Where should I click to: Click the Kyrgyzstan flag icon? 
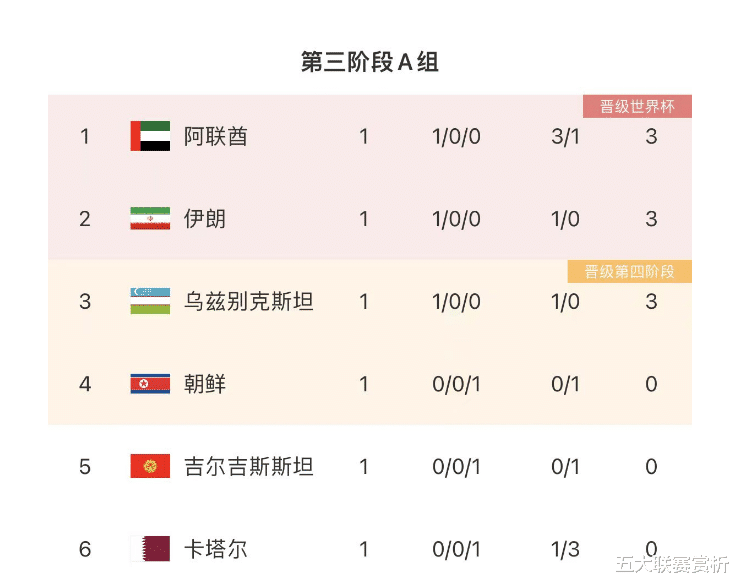click(x=150, y=466)
